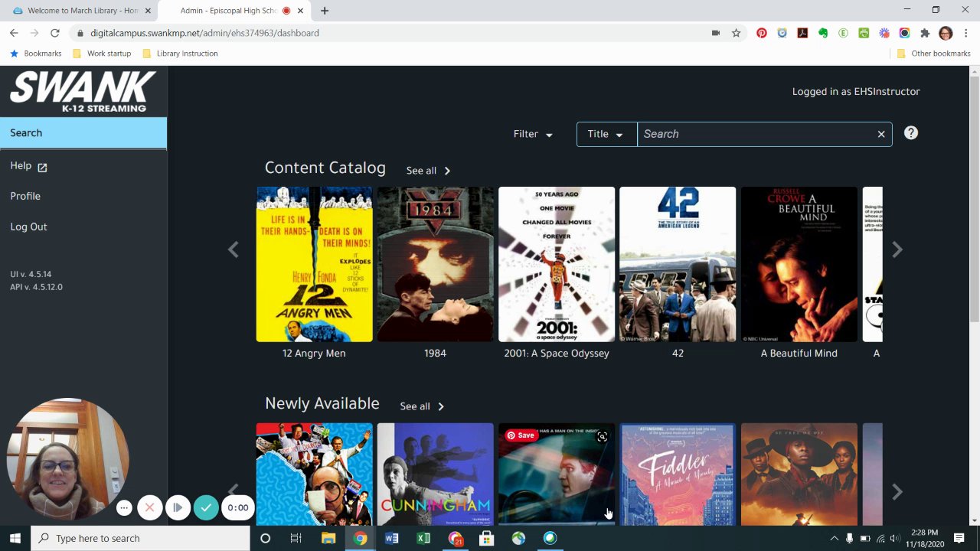Open the Fiddler poster
This screenshot has width=980, height=551.
click(678, 474)
